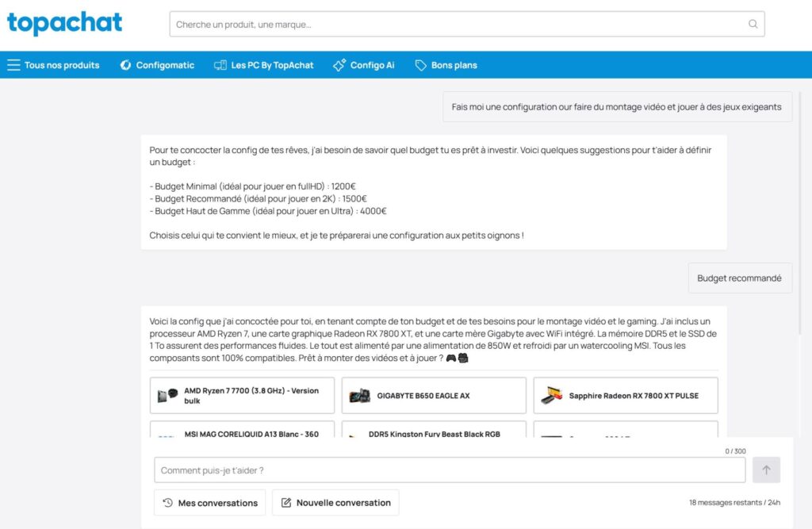The height and width of the screenshot is (529, 812).
Task: Open the Tous nos produits menu
Action: [60, 64]
